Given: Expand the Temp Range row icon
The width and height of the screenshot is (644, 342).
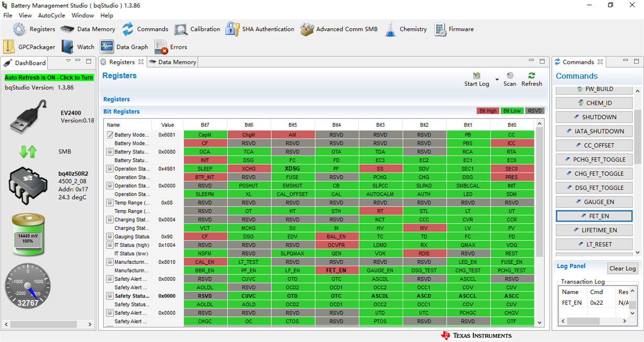Looking at the screenshot, I should coord(110,202).
